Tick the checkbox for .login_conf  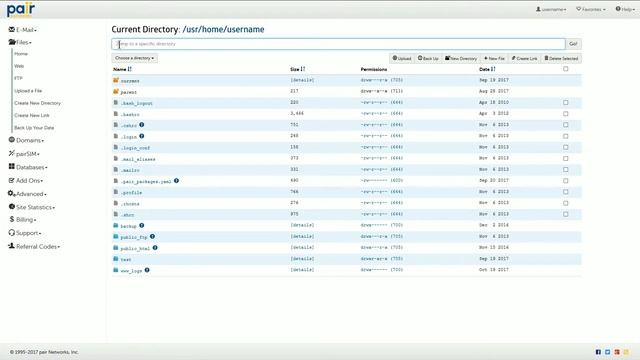pos(566,147)
